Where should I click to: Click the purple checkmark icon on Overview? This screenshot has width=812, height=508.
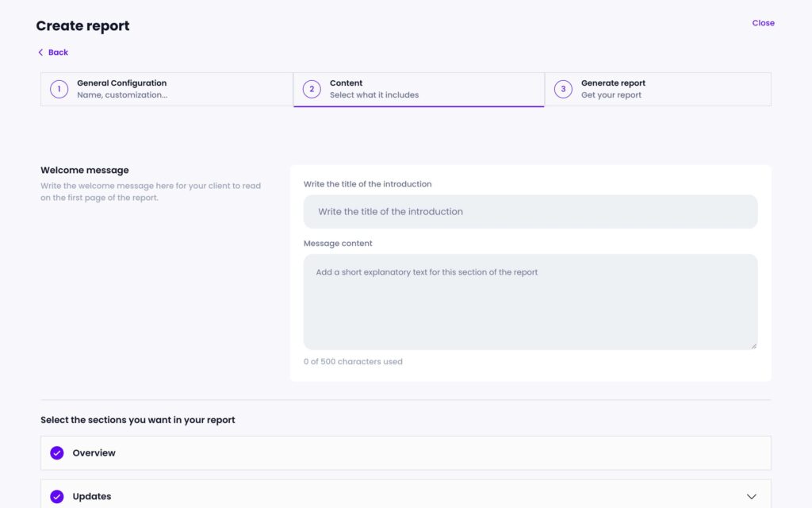pyautogui.click(x=57, y=452)
